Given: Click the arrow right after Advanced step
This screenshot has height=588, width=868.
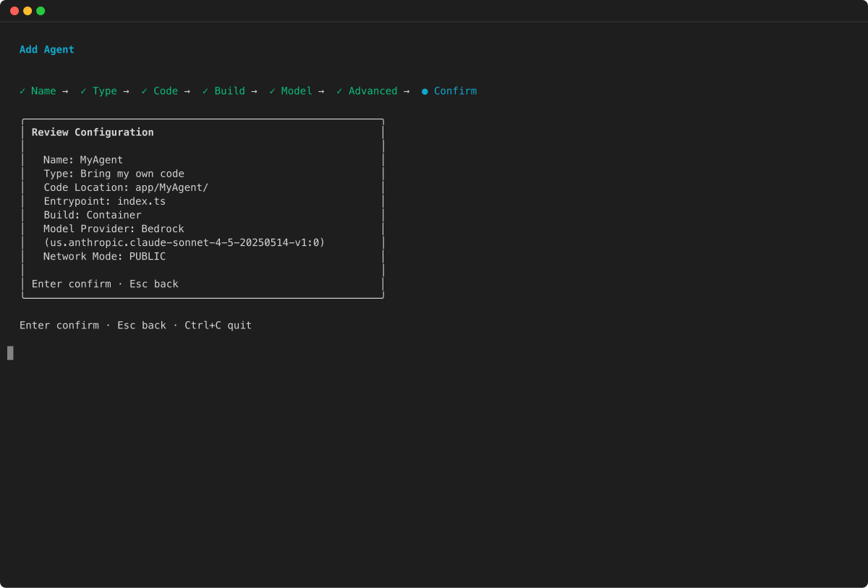Looking at the screenshot, I should coord(407,91).
